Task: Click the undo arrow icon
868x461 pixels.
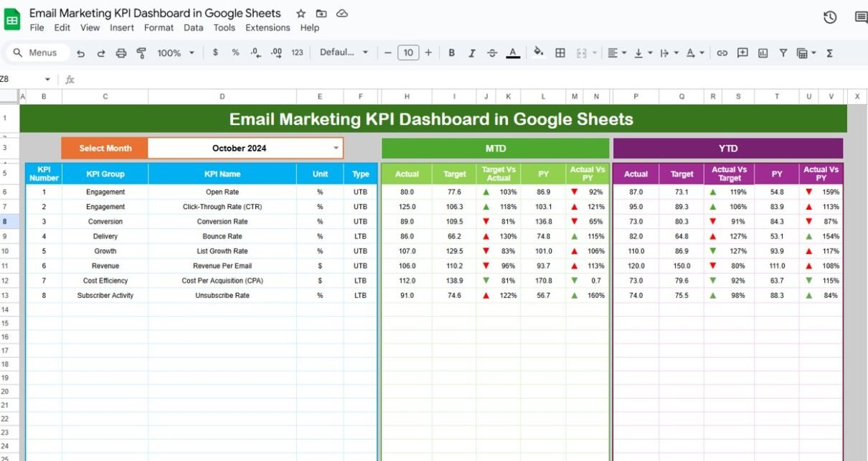Action: click(81, 53)
